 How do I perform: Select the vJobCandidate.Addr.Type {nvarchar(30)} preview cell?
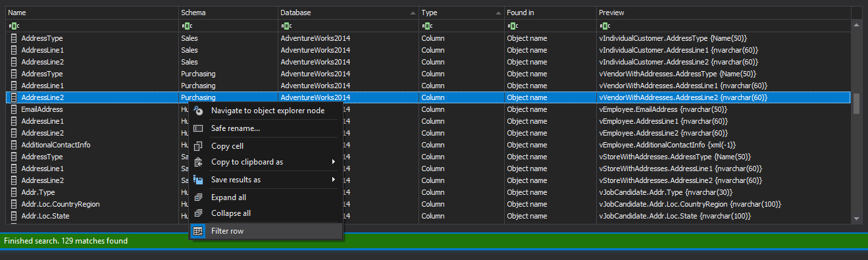click(x=724, y=192)
